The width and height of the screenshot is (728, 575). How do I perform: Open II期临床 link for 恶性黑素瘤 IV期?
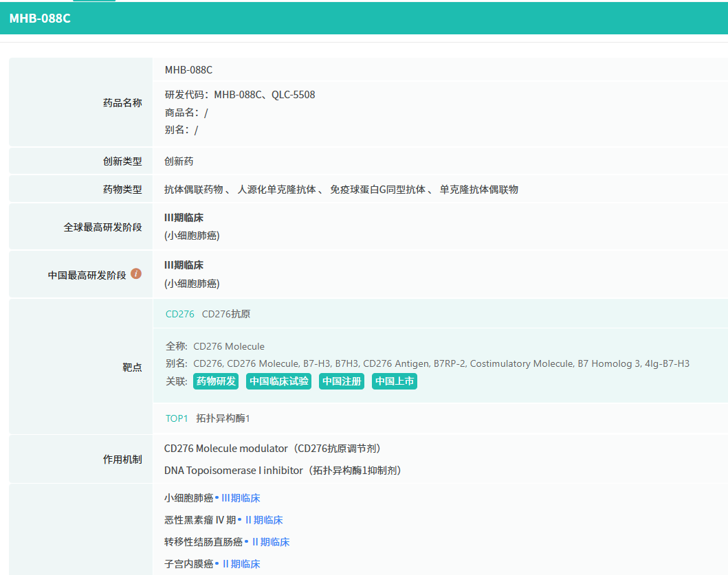click(x=264, y=520)
